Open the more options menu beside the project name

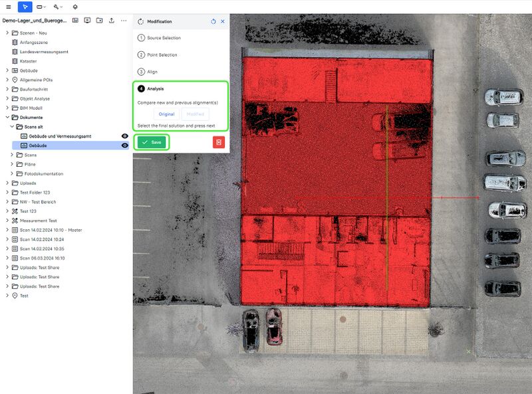123,21
